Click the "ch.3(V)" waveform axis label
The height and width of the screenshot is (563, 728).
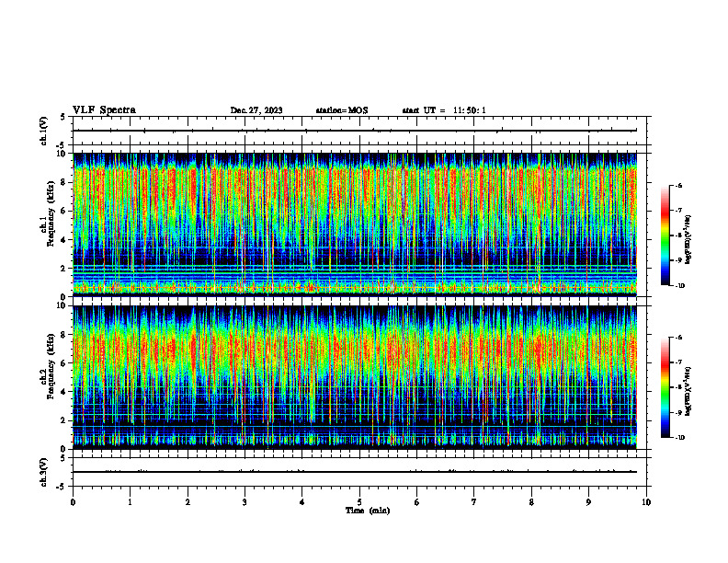[x=44, y=472]
